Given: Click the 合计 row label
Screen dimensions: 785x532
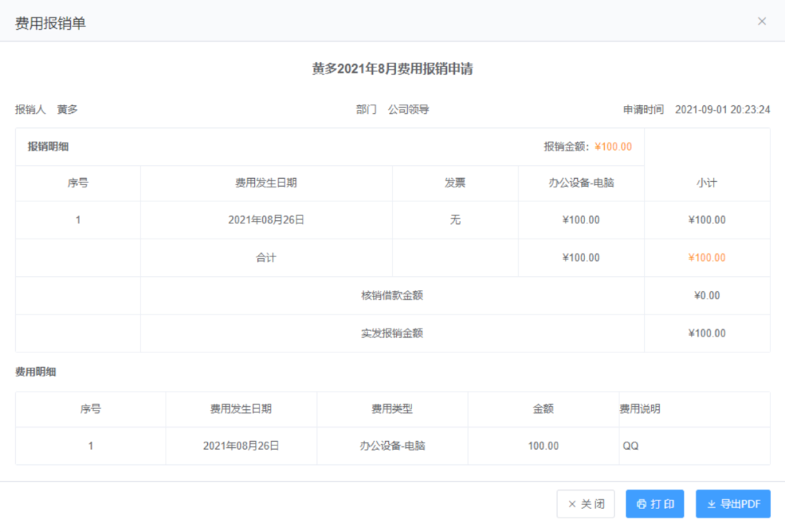Looking at the screenshot, I should click(266, 258).
